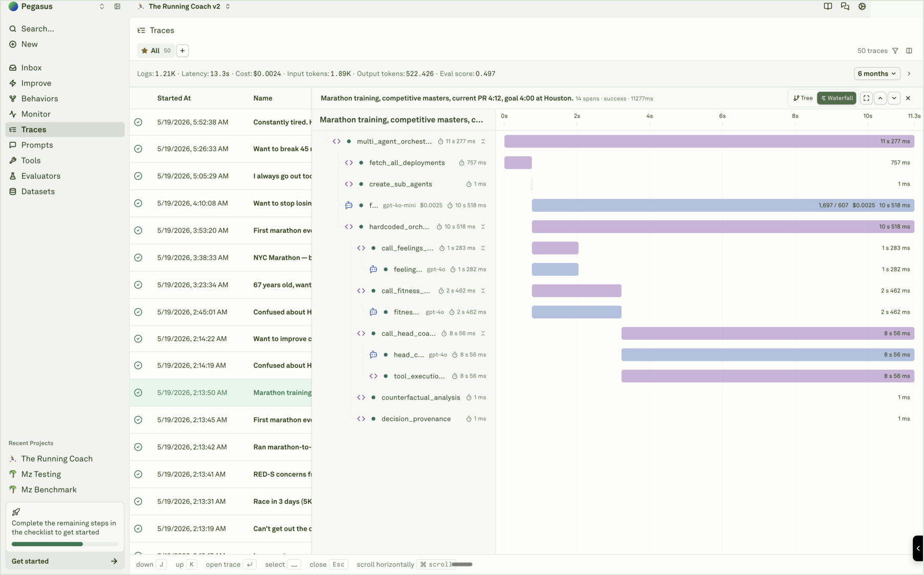Switch to Tree view
This screenshot has height=575, width=924.
click(803, 98)
